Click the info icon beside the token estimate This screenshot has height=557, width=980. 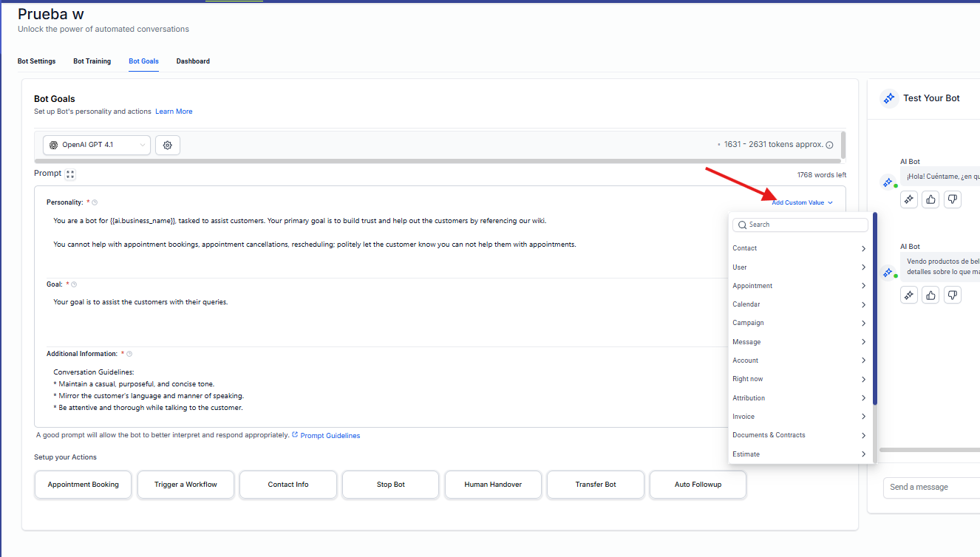pyautogui.click(x=829, y=146)
